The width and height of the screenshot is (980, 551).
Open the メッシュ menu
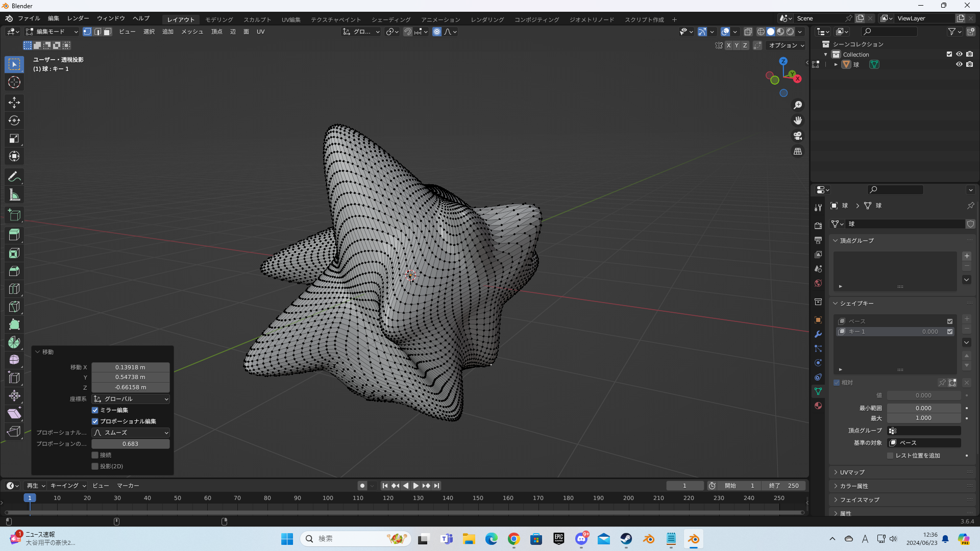click(x=192, y=32)
